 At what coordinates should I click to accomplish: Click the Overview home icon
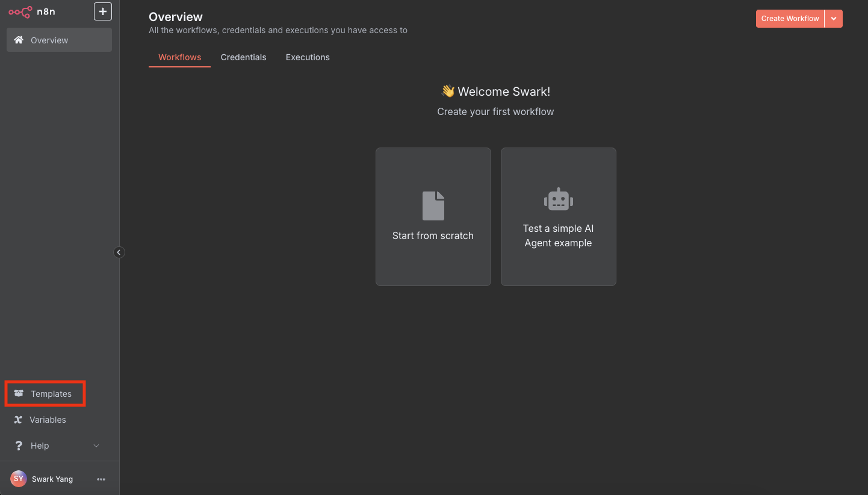[x=19, y=40]
